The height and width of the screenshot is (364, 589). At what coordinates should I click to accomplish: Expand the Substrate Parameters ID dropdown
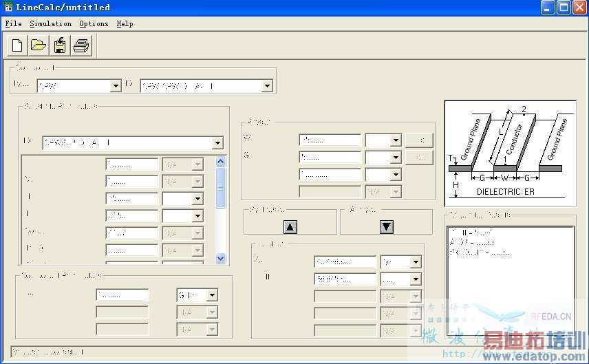pyautogui.click(x=217, y=142)
